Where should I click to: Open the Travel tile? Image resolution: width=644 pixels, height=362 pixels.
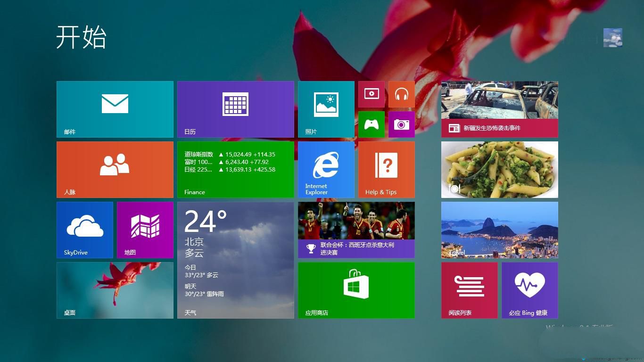[499, 230]
